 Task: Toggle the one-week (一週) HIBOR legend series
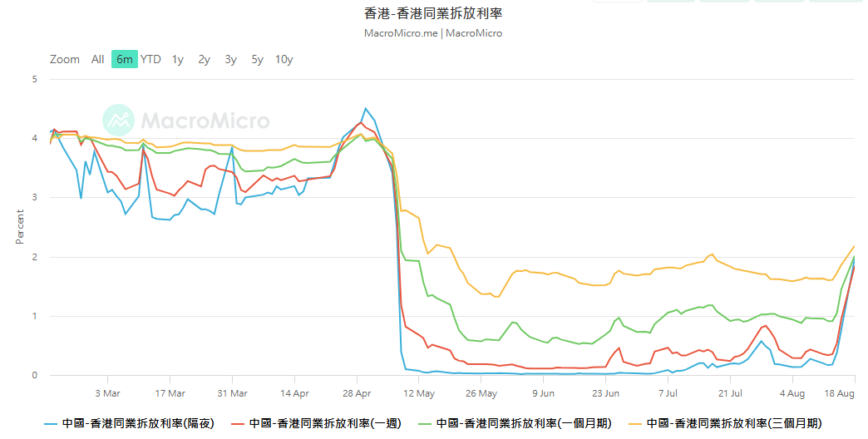click(x=325, y=423)
